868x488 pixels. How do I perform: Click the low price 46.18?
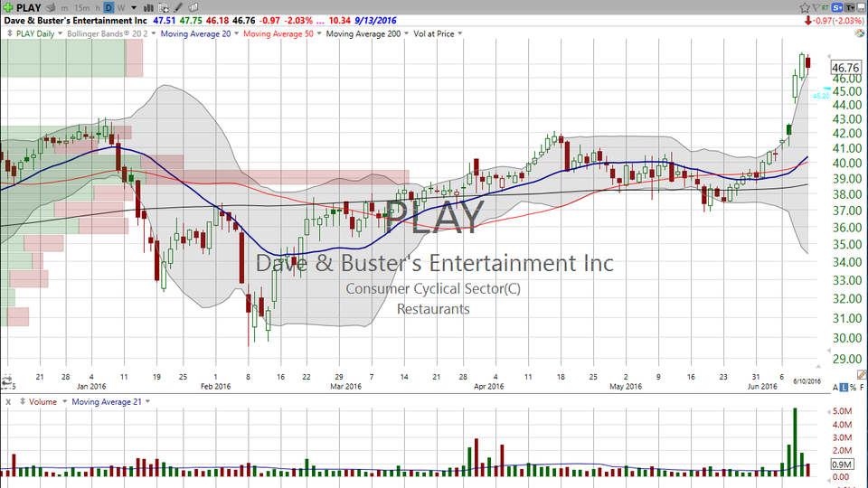217,21
